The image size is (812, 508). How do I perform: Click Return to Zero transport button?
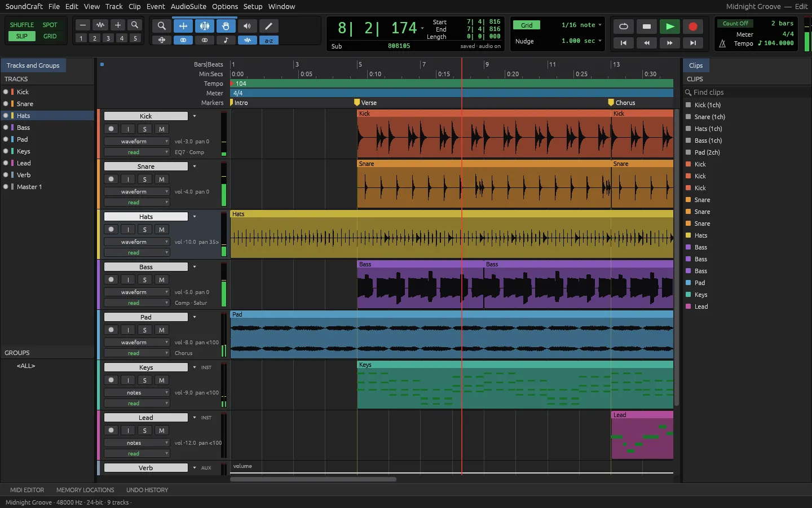click(x=623, y=43)
